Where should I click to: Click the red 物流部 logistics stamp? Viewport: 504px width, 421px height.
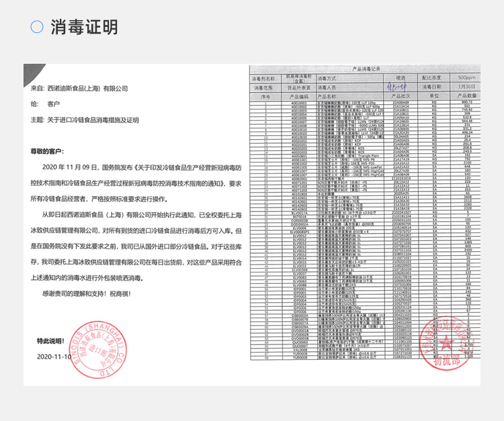(x=446, y=343)
